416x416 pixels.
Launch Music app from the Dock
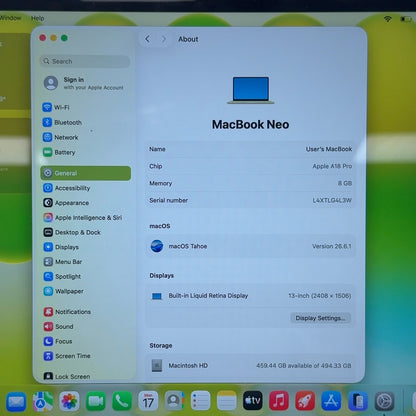tap(279, 400)
